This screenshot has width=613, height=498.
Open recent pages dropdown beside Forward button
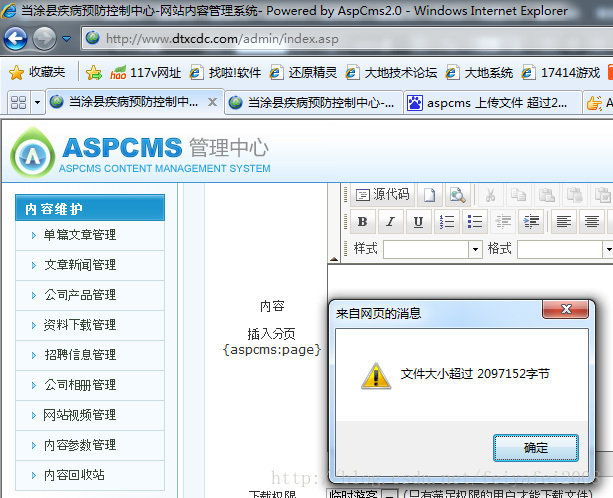[66, 39]
